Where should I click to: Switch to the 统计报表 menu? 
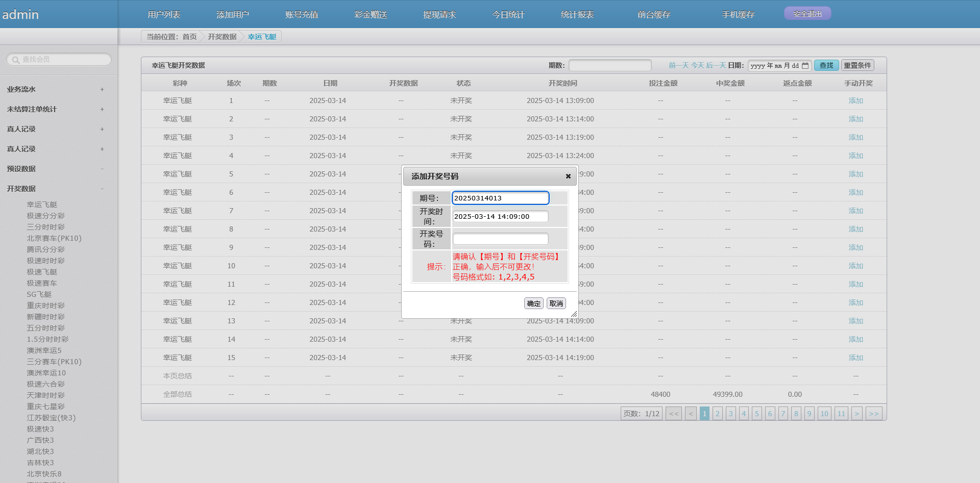(x=576, y=14)
